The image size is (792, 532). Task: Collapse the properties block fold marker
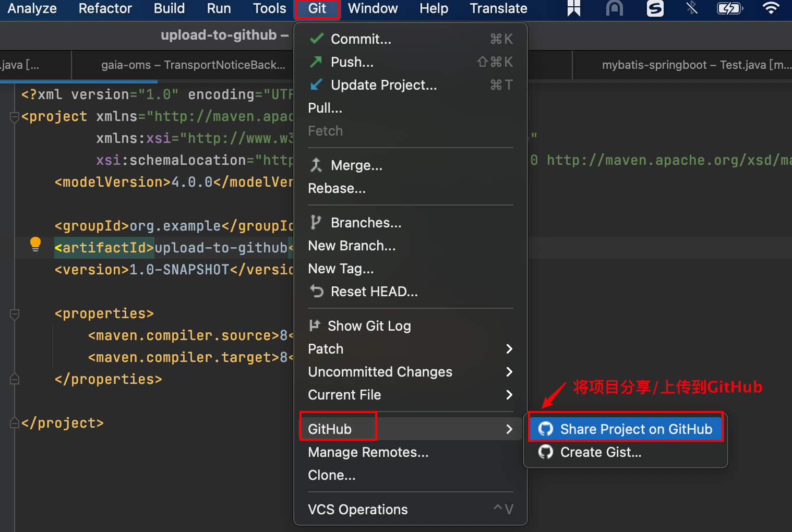[x=15, y=314]
